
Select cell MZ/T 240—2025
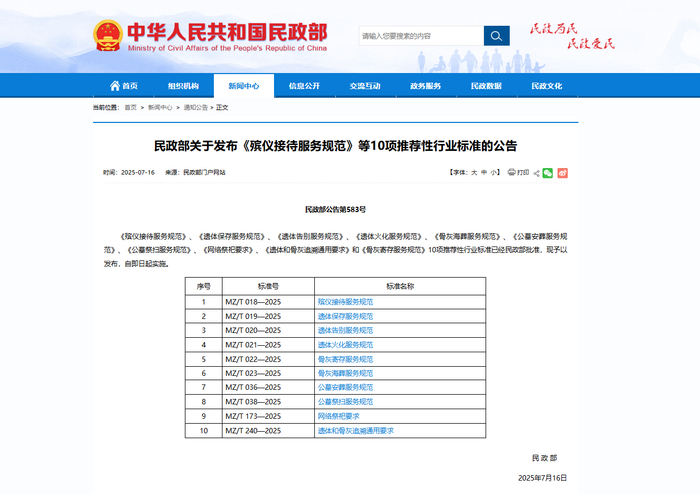268,431
